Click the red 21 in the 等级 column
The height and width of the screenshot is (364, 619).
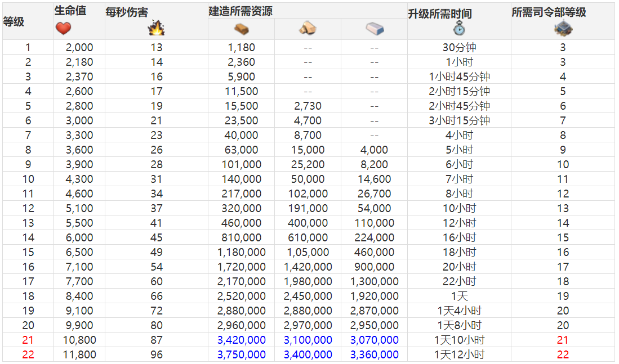pyautogui.click(x=28, y=340)
